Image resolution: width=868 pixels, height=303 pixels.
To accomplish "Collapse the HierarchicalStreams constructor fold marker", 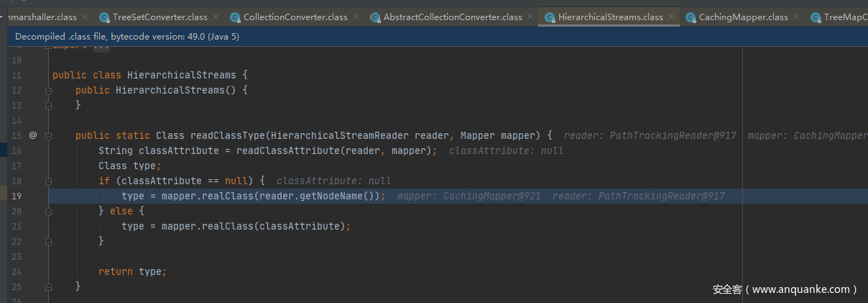I will pos(48,90).
